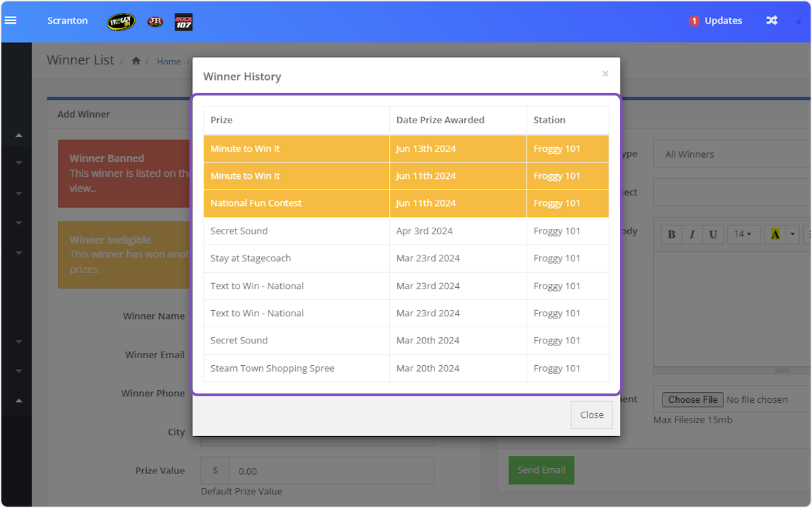Select the Scranton market in the top bar
Image resolution: width=812 pixels, height=508 pixels.
(x=68, y=20)
